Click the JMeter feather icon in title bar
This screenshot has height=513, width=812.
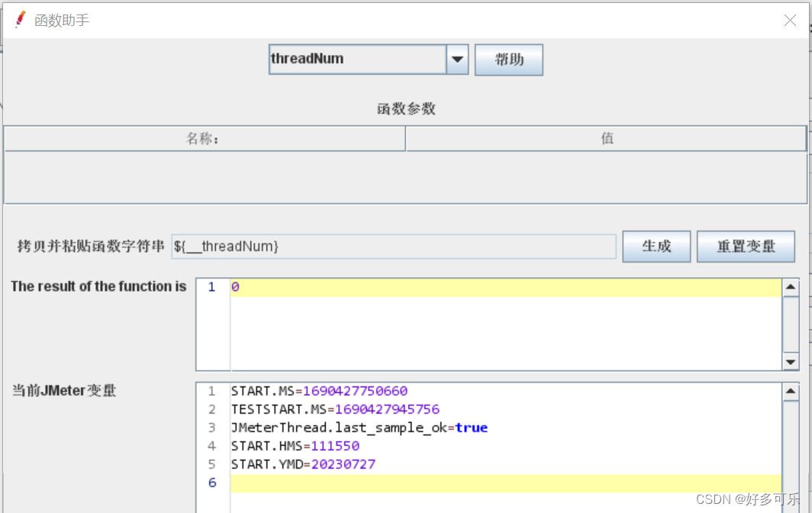(x=21, y=20)
